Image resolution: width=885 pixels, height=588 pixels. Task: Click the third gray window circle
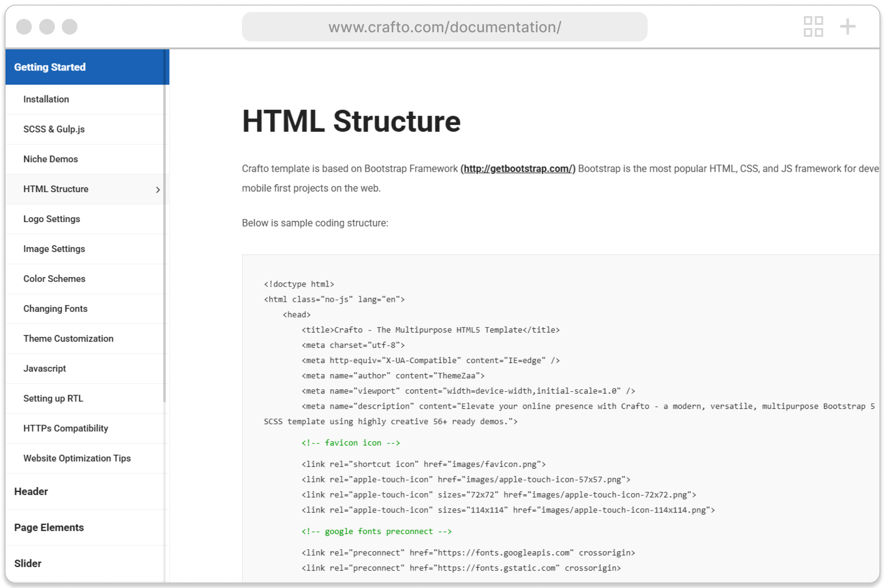(x=70, y=27)
